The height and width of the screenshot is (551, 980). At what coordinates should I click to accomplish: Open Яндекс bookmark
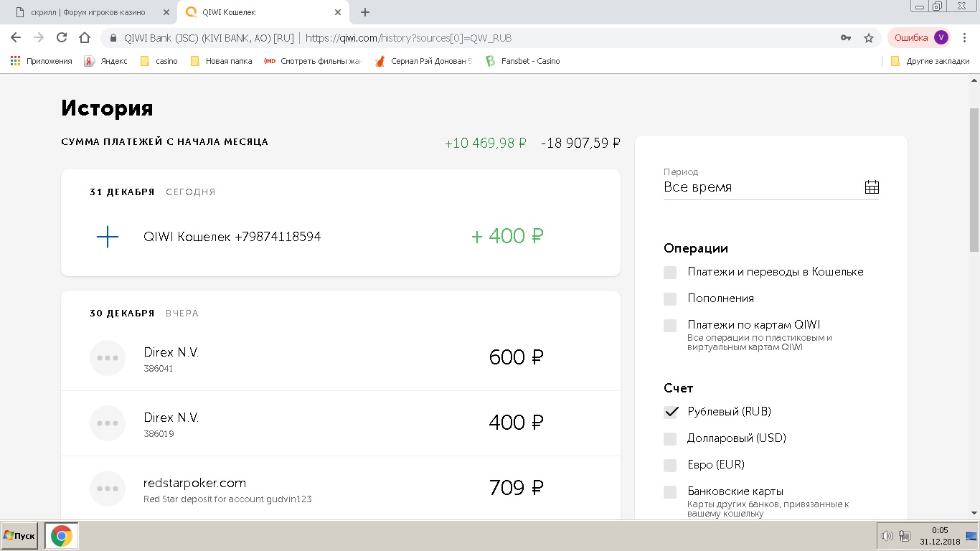tap(106, 61)
